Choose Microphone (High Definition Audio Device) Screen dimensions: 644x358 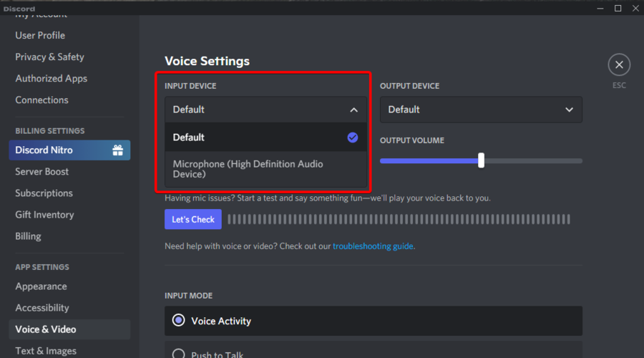coord(265,169)
